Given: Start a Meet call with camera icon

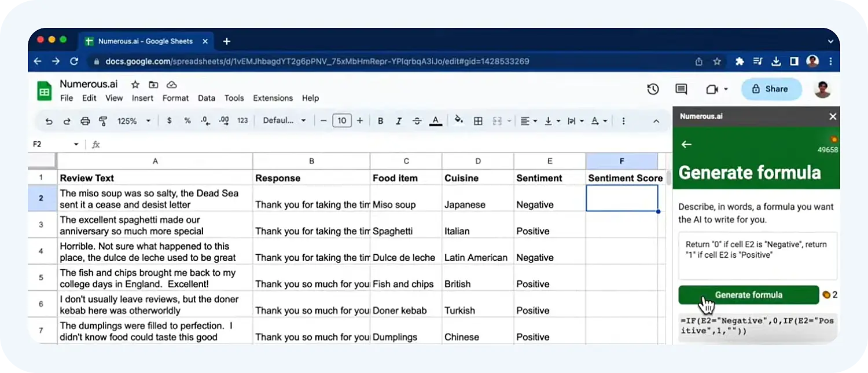Looking at the screenshot, I should pyautogui.click(x=712, y=89).
